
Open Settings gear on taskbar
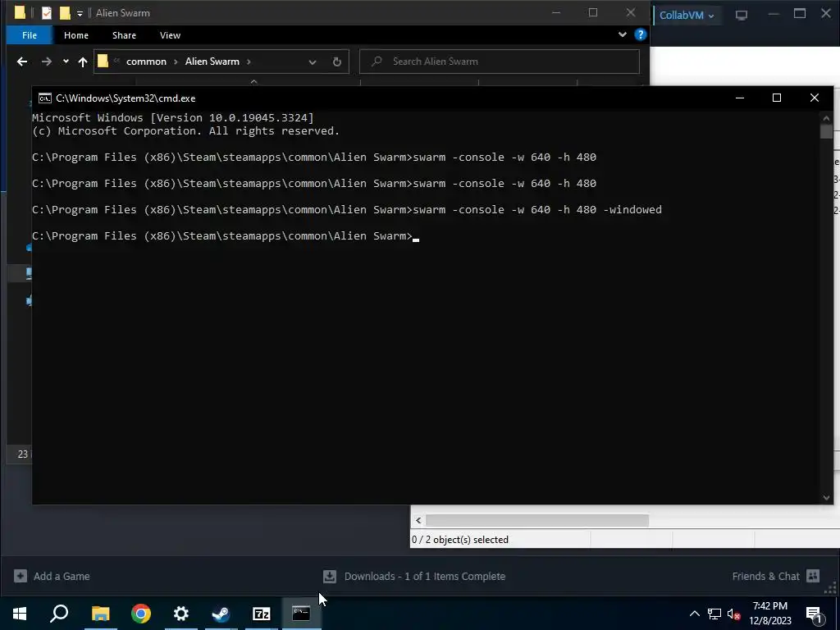[181, 614]
